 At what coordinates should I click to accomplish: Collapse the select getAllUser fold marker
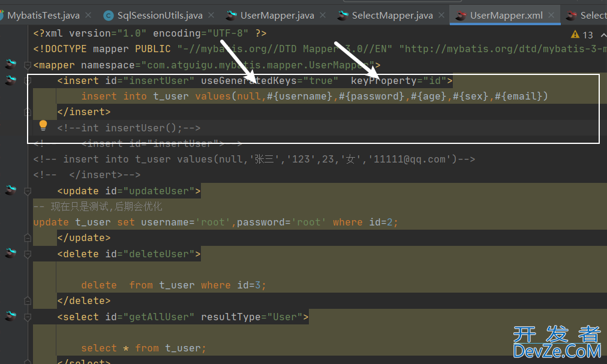tap(28, 318)
